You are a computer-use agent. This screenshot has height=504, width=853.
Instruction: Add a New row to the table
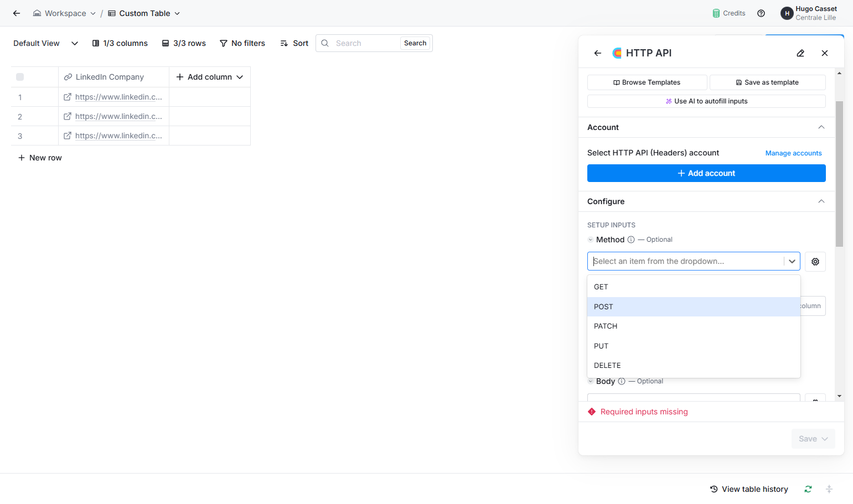[x=40, y=158]
